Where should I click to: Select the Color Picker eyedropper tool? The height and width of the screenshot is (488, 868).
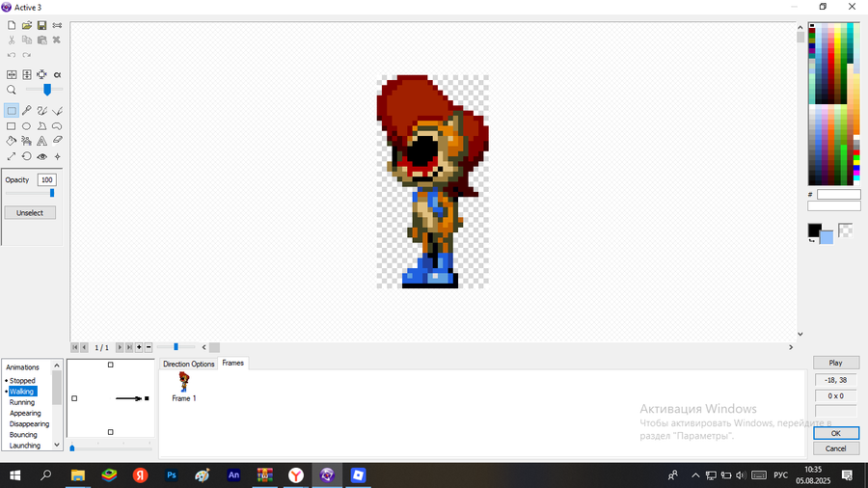(x=27, y=111)
